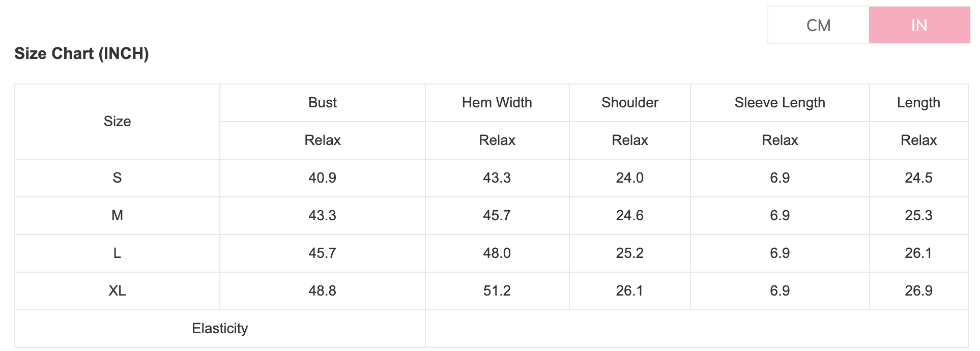The image size is (980, 351).
Task: Click the XL bust value 48.8
Action: pyautogui.click(x=323, y=291)
